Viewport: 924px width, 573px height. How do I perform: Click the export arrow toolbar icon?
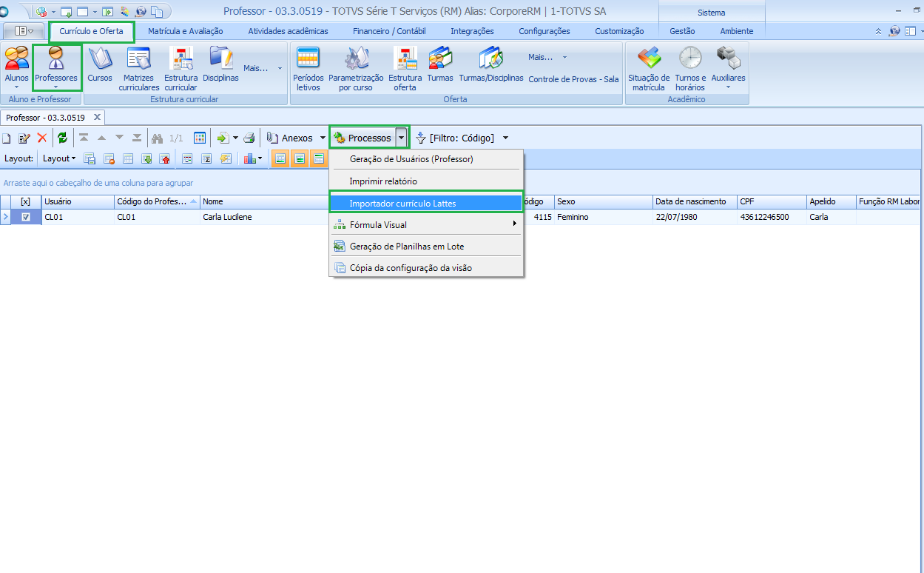tap(223, 138)
